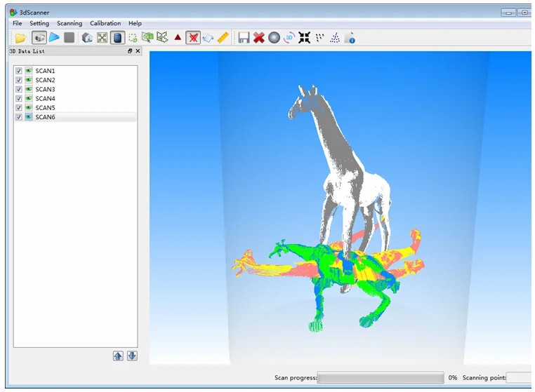Toggle the camera view toolbar icon
Image resolution: width=535 pixels, height=392 pixels.
point(39,37)
